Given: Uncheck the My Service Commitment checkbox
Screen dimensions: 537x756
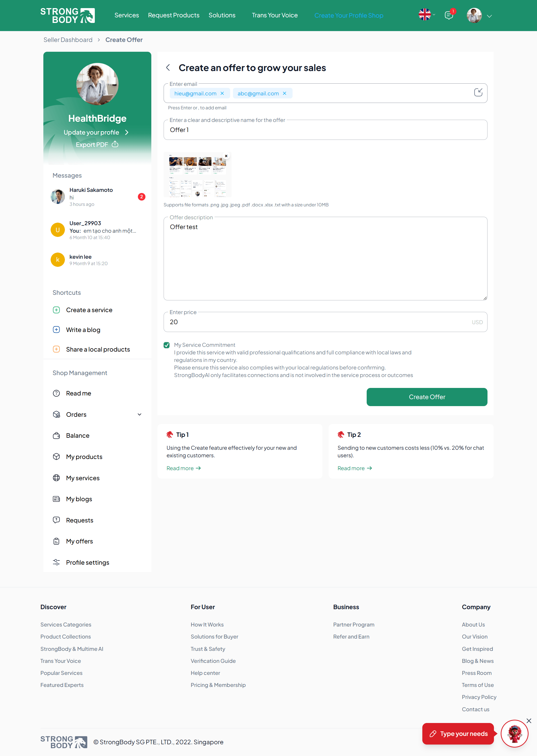Looking at the screenshot, I should 167,345.
